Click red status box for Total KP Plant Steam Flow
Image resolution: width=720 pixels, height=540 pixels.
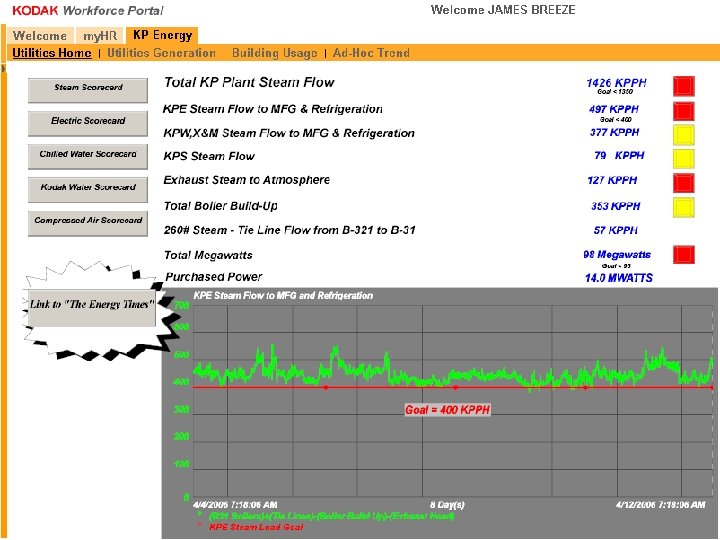click(684, 86)
